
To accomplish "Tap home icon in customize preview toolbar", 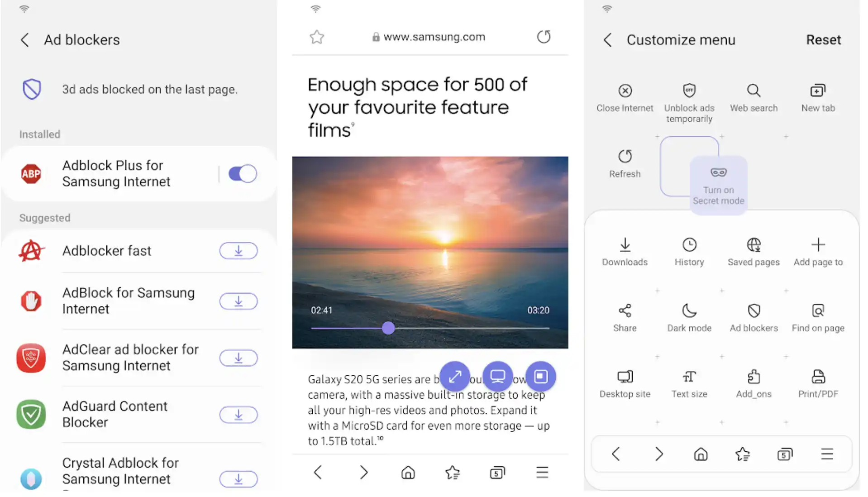I will [701, 454].
